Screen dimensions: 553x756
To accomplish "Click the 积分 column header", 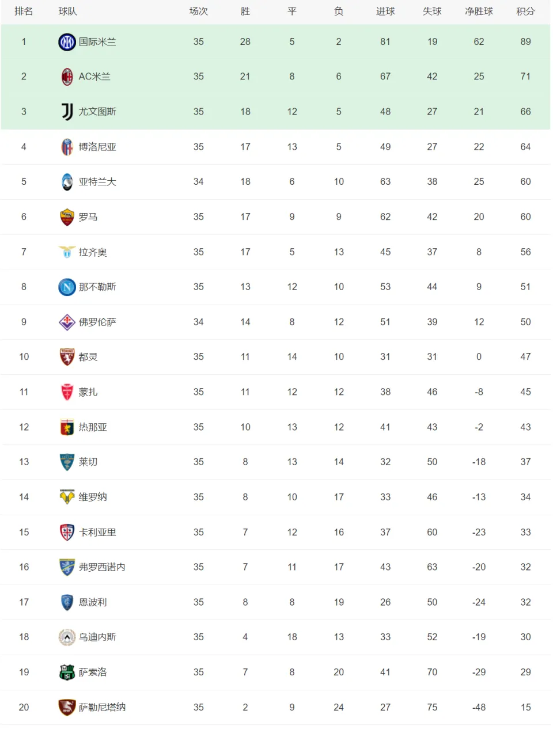I will pyautogui.click(x=525, y=12).
